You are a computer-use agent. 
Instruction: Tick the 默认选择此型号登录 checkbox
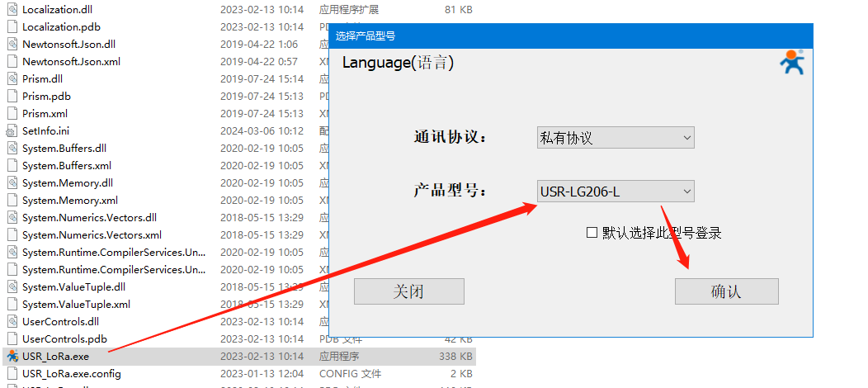coord(592,233)
